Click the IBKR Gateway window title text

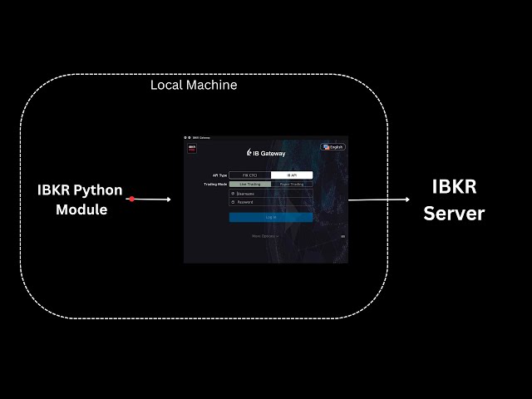pyautogui.click(x=201, y=138)
